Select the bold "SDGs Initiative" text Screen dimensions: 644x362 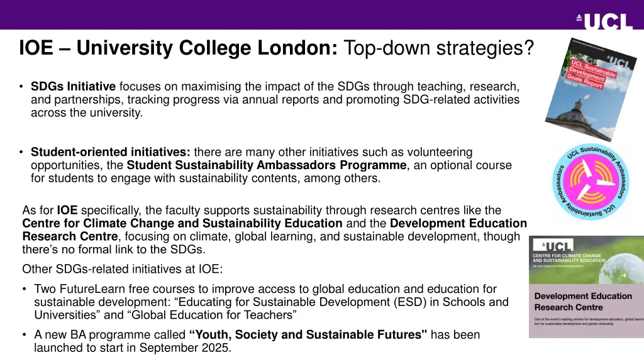tap(74, 86)
